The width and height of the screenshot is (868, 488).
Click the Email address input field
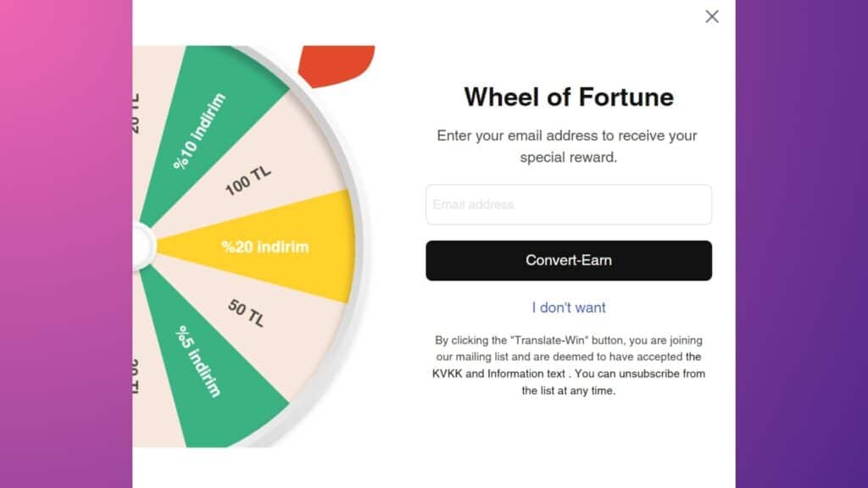click(x=568, y=204)
